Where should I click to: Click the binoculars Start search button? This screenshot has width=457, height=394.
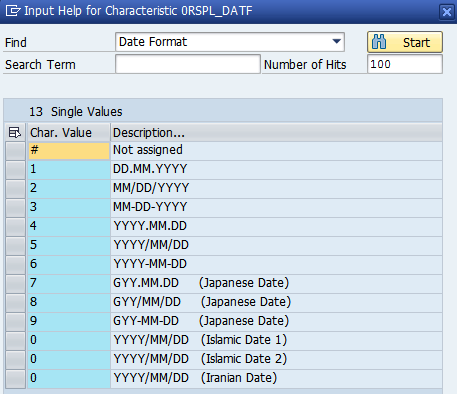point(405,42)
